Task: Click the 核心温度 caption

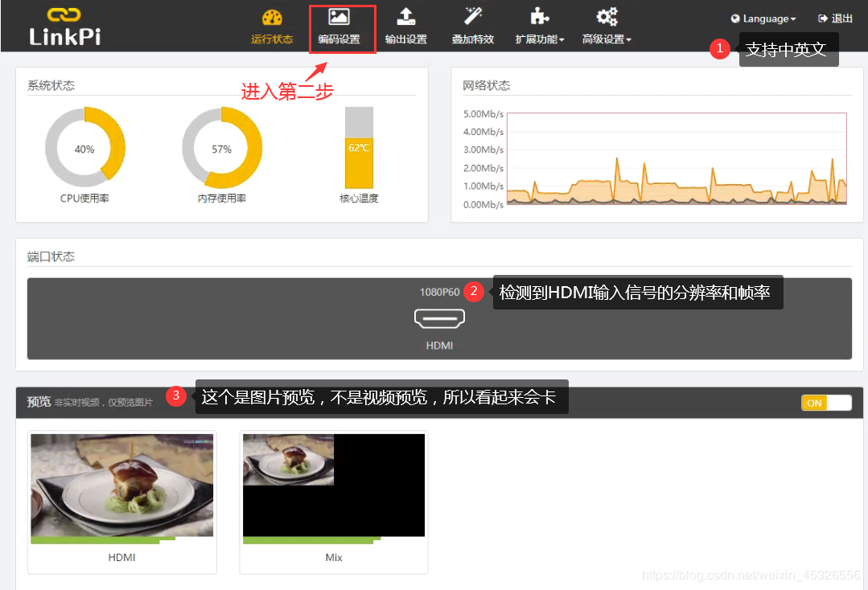Action: pyautogui.click(x=359, y=198)
